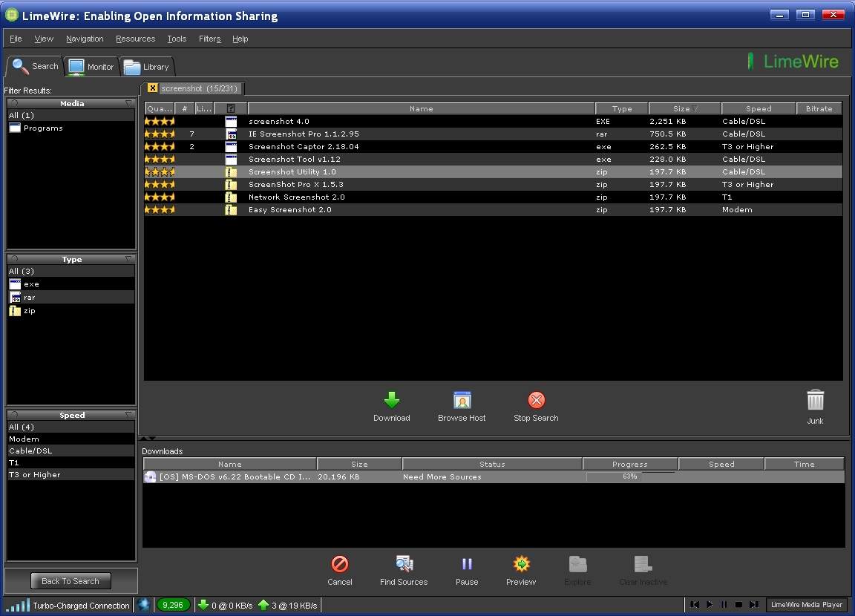Click the Junk trash can icon
Screen dimensions: 855x616
point(815,401)
